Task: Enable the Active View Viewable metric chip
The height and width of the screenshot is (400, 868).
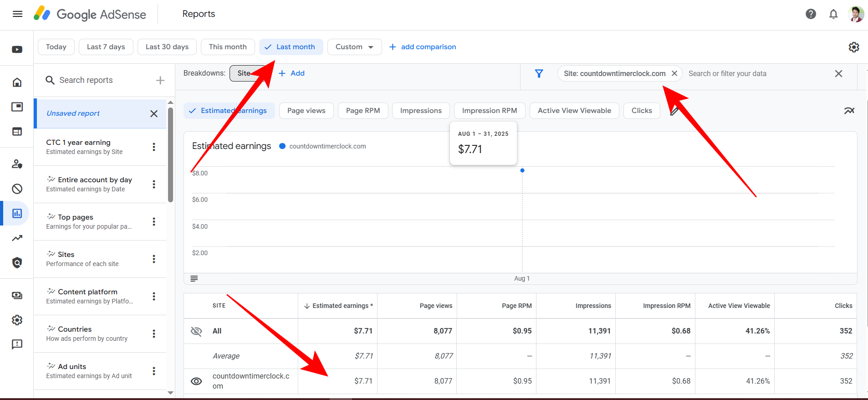Action: 574,111
